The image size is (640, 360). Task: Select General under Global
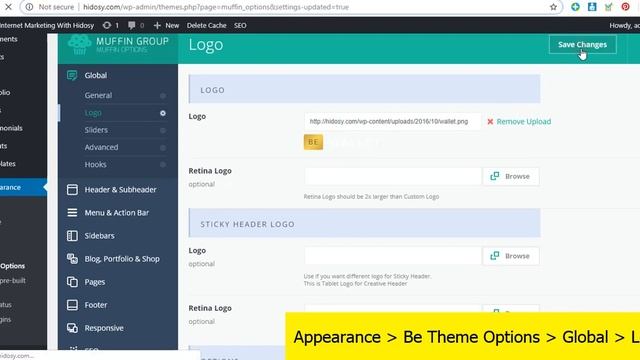(x=98, y=95)
